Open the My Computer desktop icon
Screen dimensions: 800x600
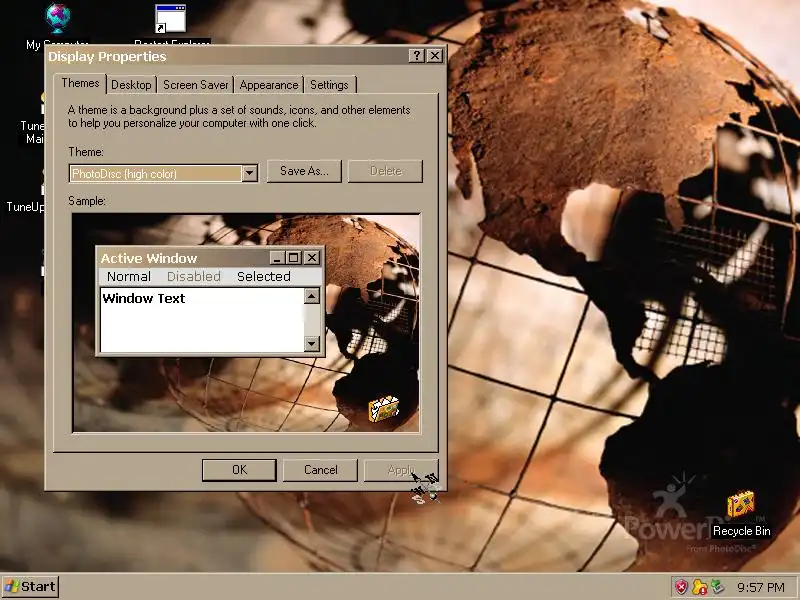pos(58,19)
